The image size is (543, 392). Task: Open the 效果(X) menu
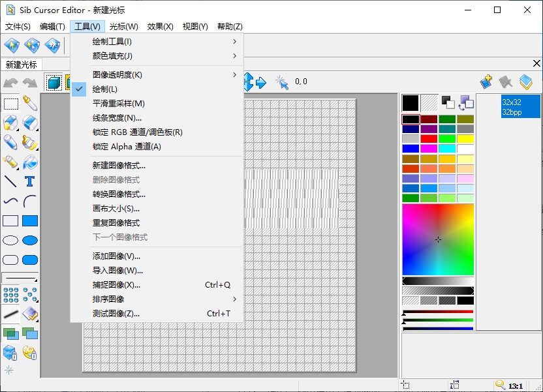160,27
